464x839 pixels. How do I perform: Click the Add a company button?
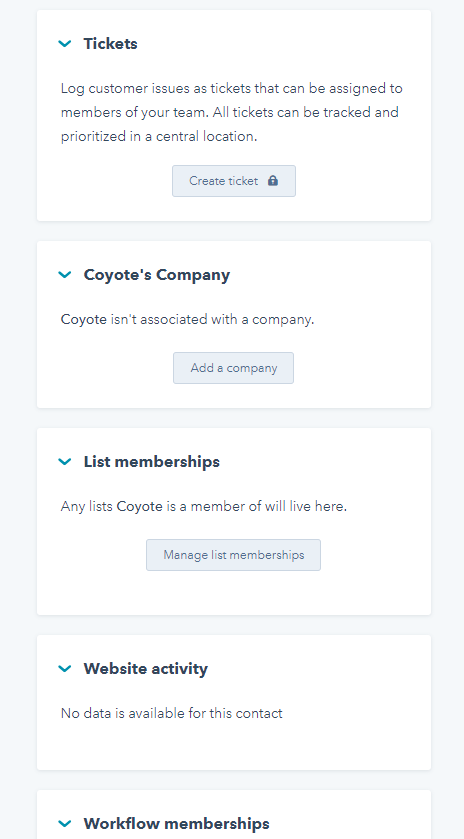pos(233,368)
